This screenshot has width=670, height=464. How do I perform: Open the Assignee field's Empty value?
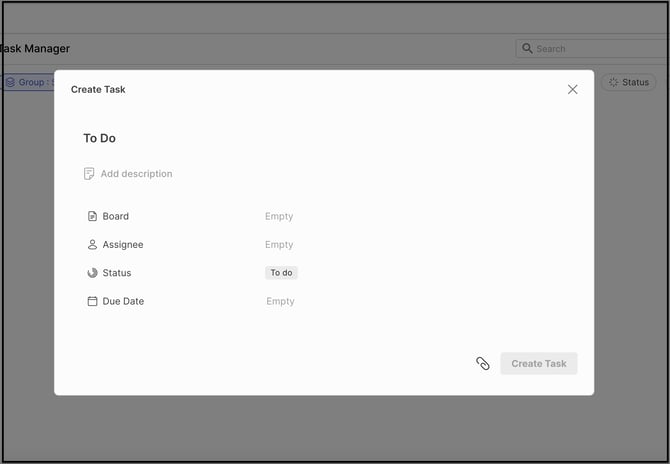click(x=279, y=244)
